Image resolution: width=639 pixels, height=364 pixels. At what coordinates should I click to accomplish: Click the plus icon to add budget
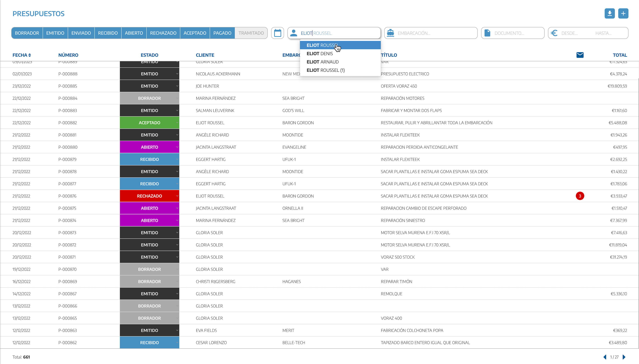coord(623,13)
